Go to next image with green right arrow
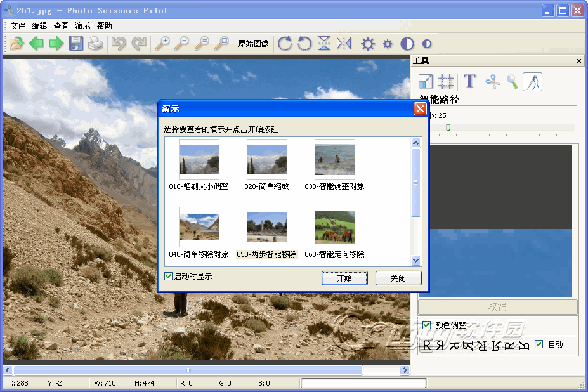588x392 pixels. 56,44
